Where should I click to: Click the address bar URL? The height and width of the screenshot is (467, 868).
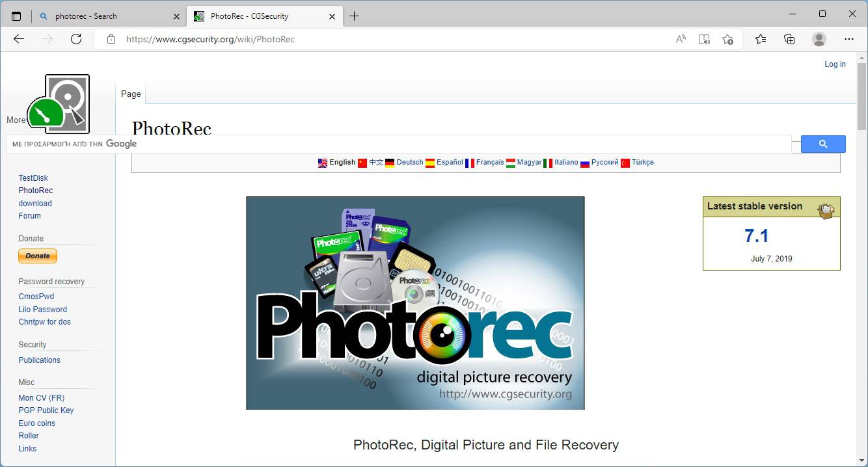point(210,39)
